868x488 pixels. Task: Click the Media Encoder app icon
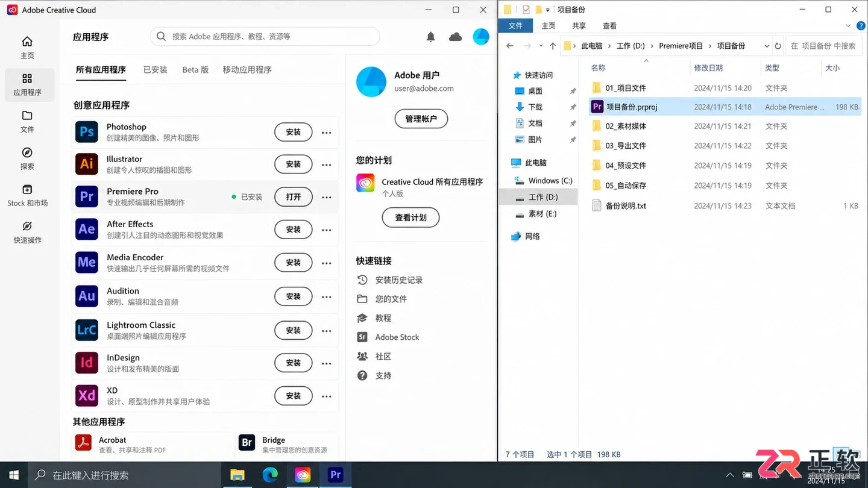[x=87, y=262]
